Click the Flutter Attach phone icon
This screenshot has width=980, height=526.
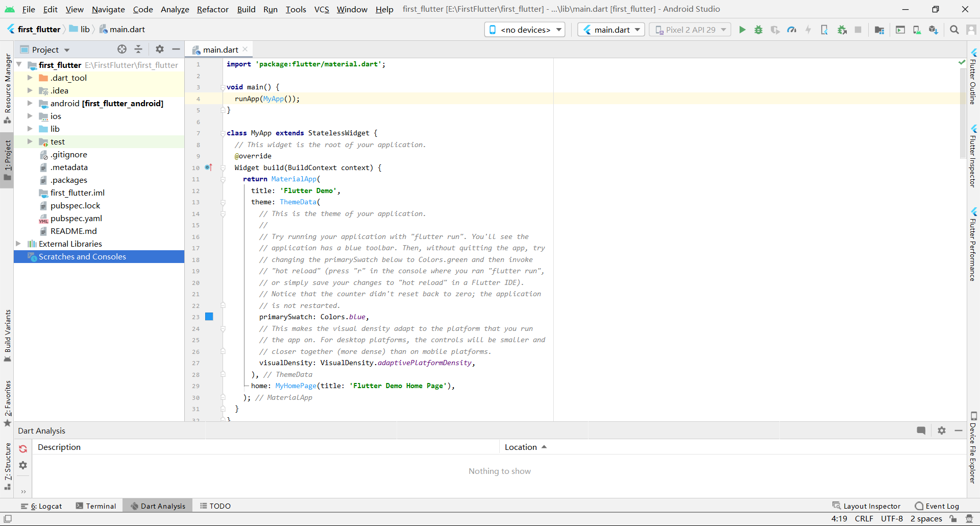[x=824, y=30]
